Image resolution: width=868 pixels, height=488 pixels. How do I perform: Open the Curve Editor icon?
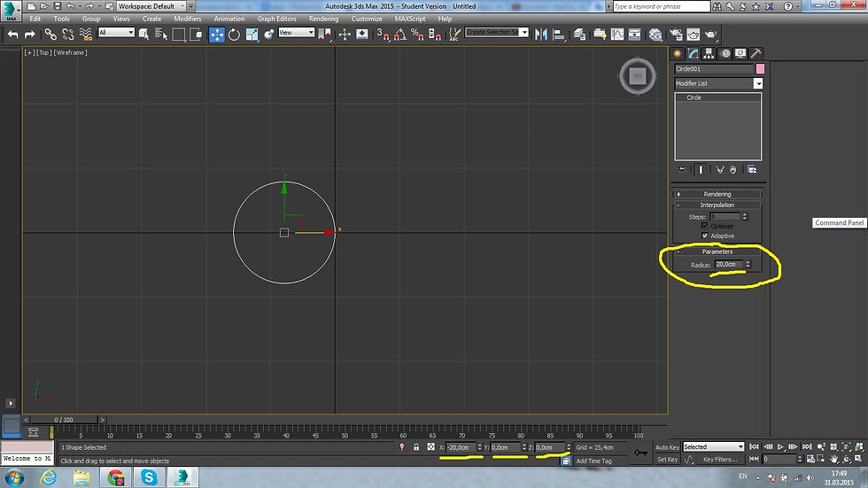pyautogui.click(x=617, y=35)
